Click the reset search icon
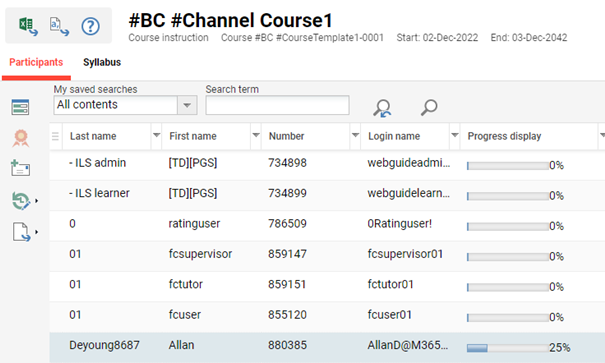Viewport: 605px width, 363px height. click(x=382, y=108)
